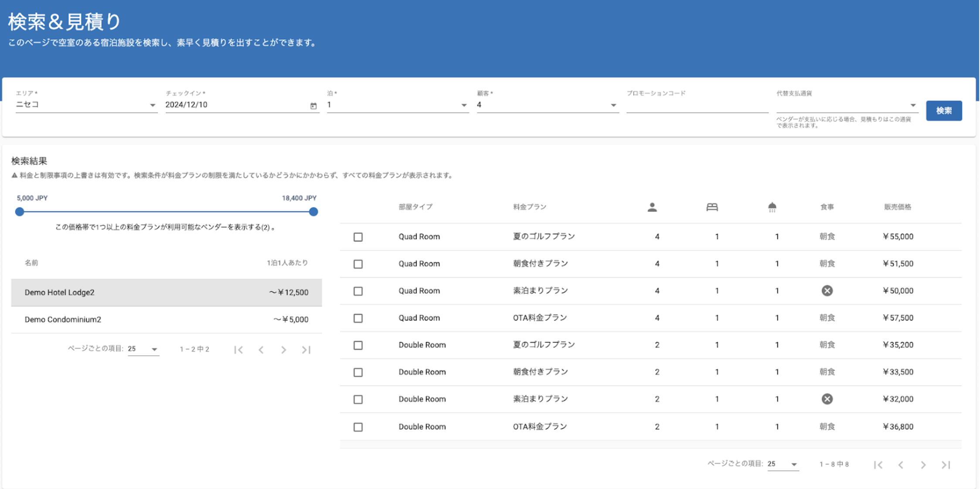The height and width of the screenshot is (489, 980).
Task: Go to rate plans first page icon
Action: click(x=878, y=465)
